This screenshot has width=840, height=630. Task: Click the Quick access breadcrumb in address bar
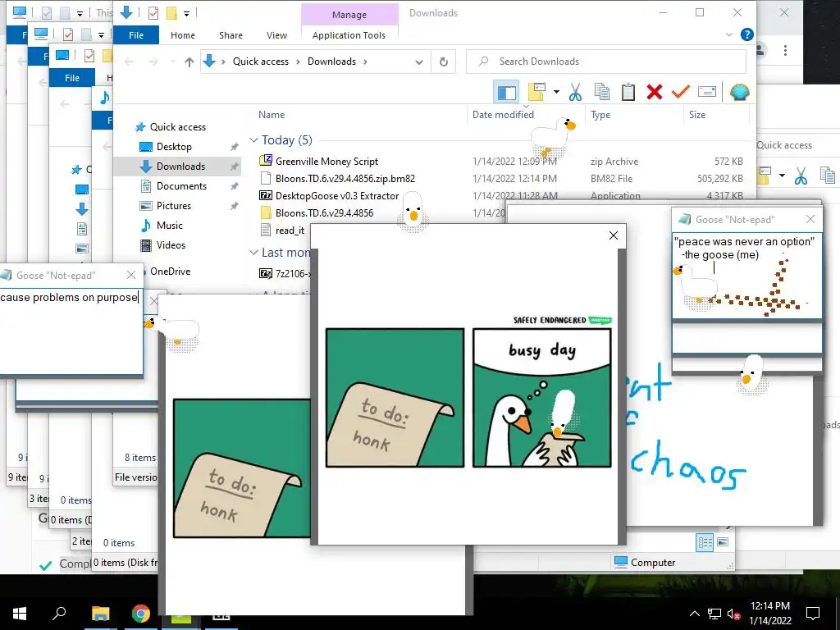coord(260,62)
